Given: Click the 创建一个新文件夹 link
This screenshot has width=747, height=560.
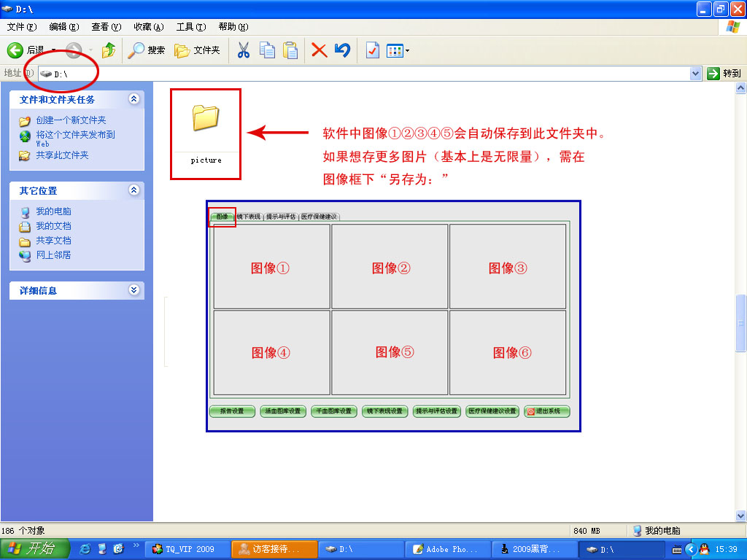Looking at the screenshot, I should (71, 120).
